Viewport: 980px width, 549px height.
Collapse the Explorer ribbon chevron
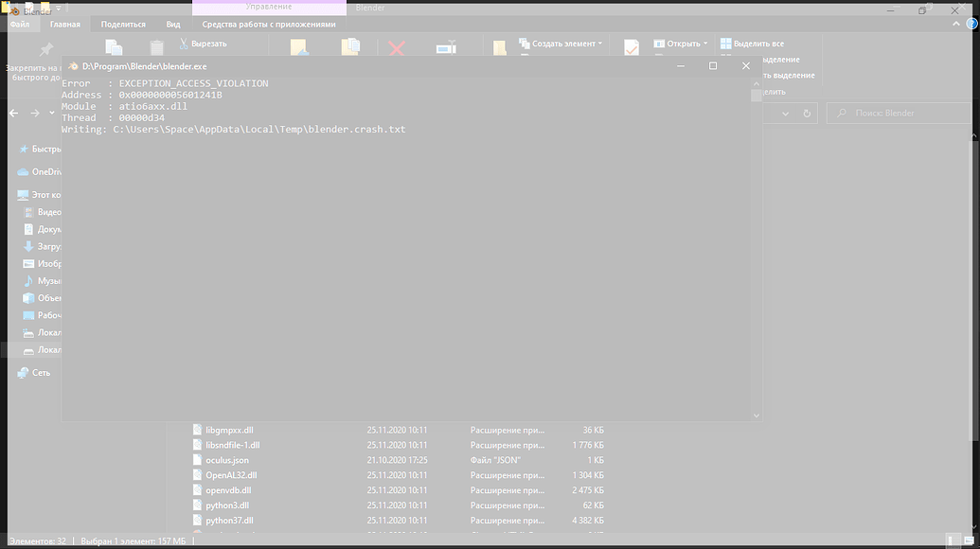956,24
